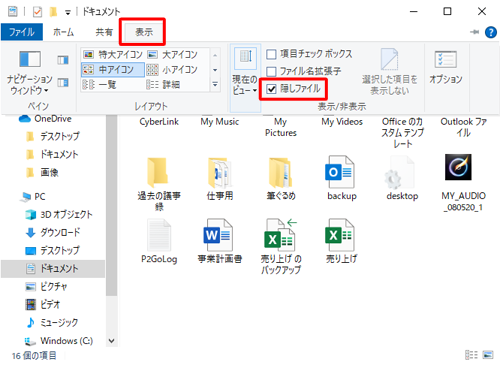Open ナビゲーション ウィンドウ dropdown
The width and height of the screenshot is (500, 365).
[29, 73]
